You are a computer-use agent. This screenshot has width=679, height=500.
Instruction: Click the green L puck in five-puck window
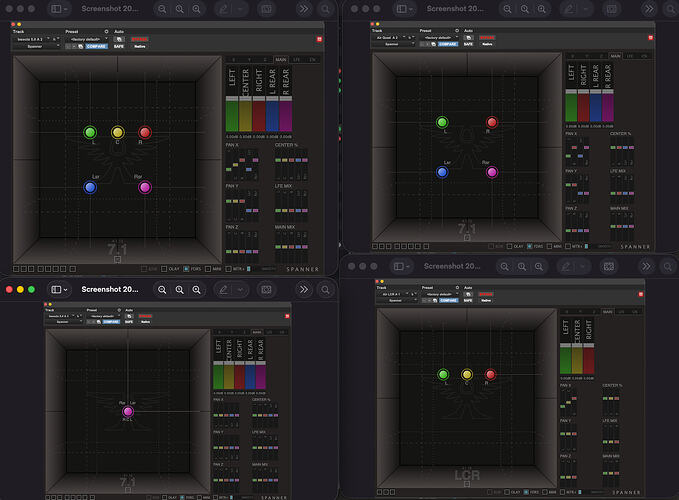90,132
